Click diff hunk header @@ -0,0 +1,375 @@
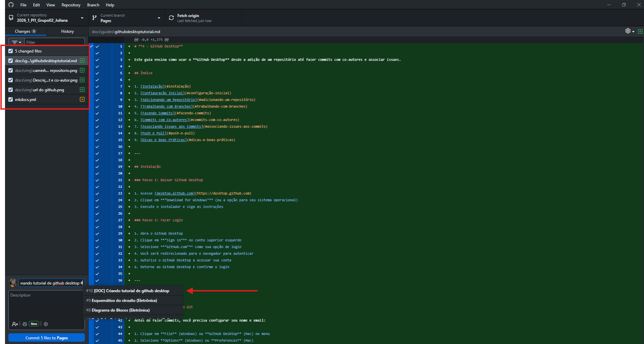Screen dimensions: 644x344 [x=151, y=40]
